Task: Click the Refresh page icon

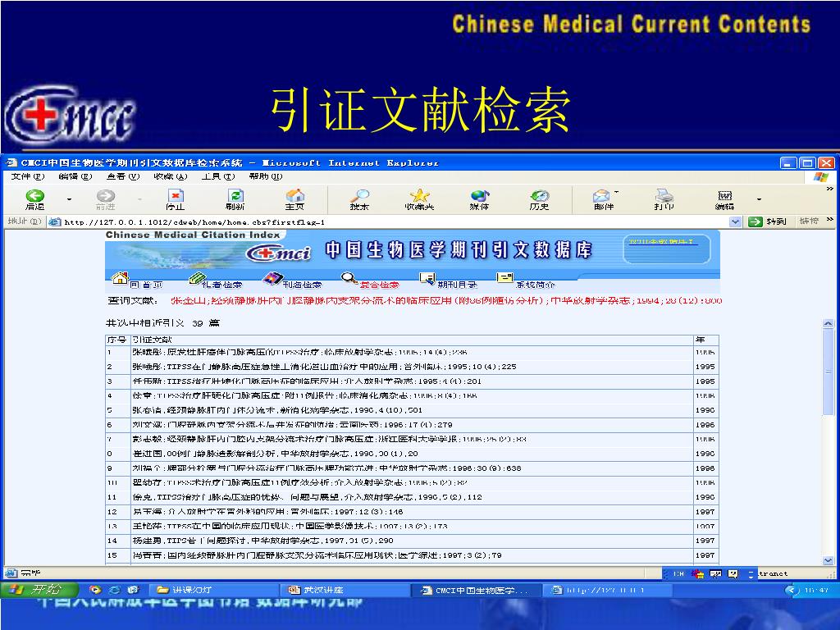Action: coord(235,195)
